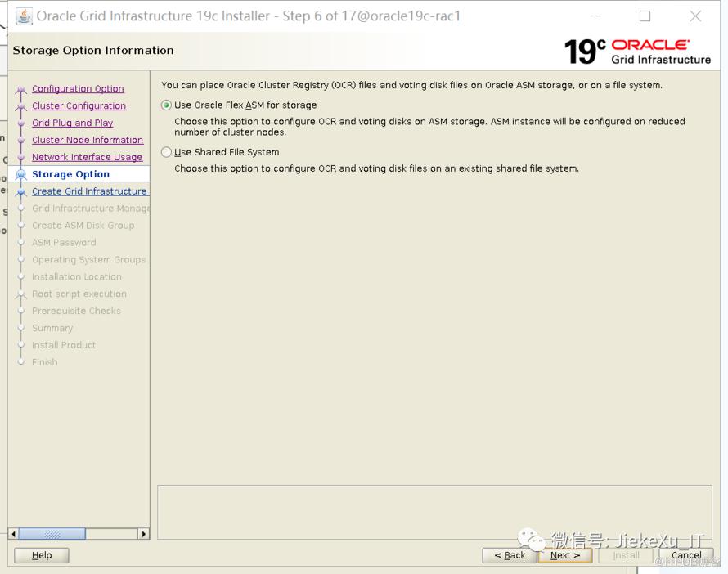Open Create Grid Infrastructure step link
The width and height of the screenshot is (728, 574).
(x=89, y=191)
